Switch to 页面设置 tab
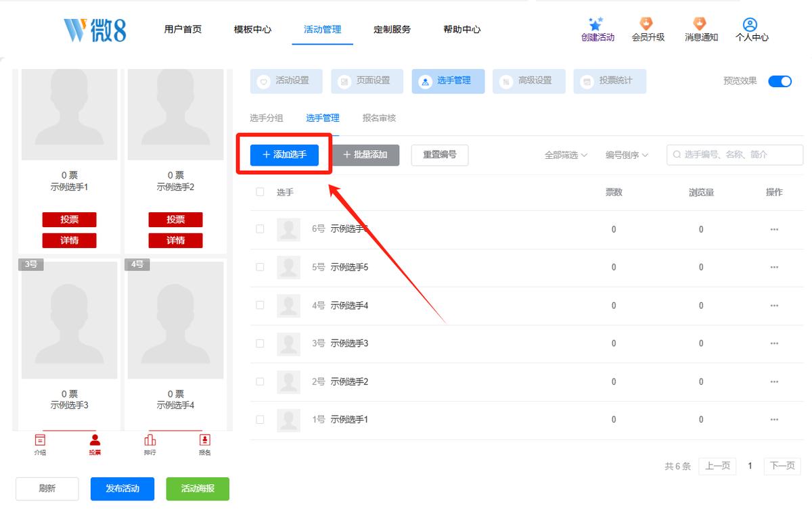 click(x=367, y=81)
